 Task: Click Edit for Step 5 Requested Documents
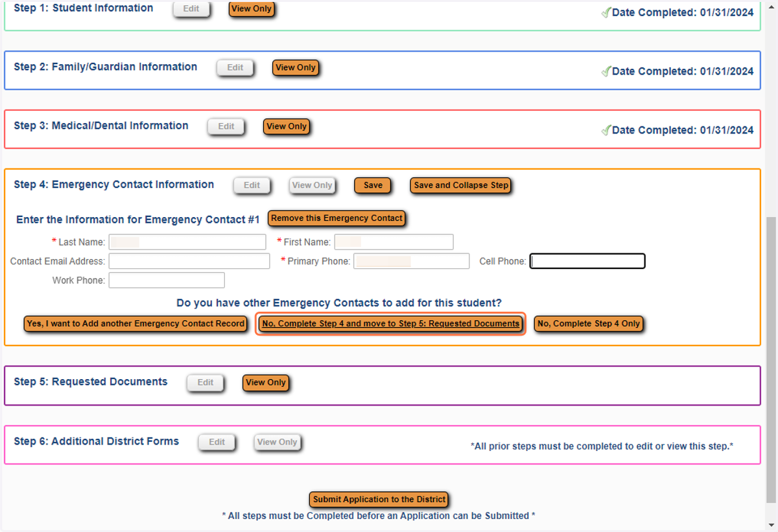(206, 383)
